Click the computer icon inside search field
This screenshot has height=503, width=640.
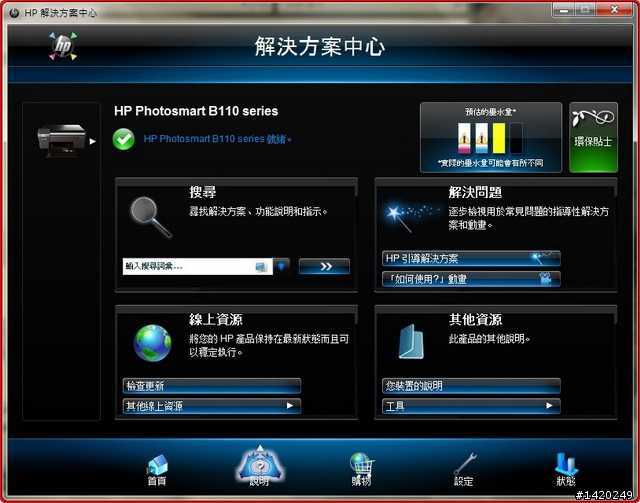pyautogui.click(x=261, y=267)
